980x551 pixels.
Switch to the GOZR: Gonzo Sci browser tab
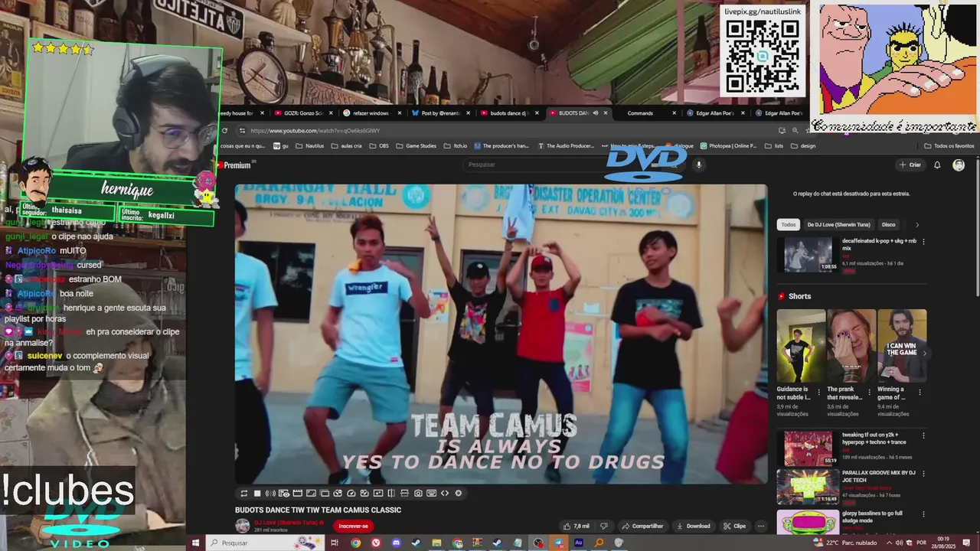303,113
